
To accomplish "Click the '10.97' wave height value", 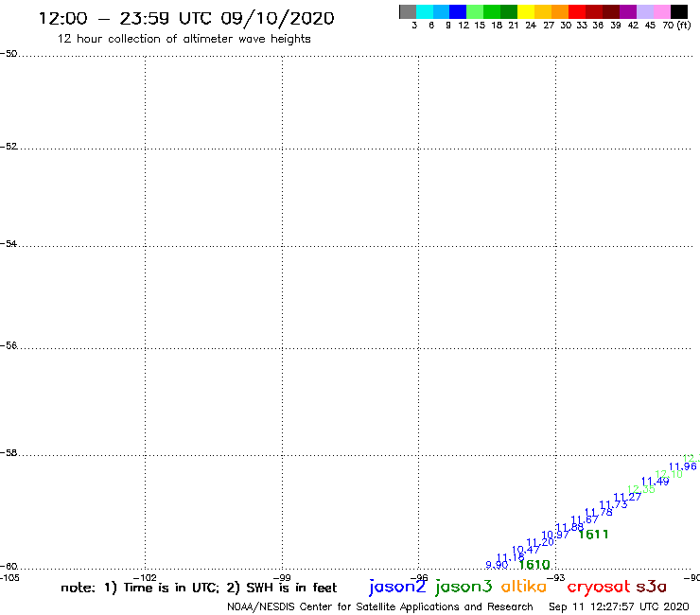I will [x=555, y=535].
